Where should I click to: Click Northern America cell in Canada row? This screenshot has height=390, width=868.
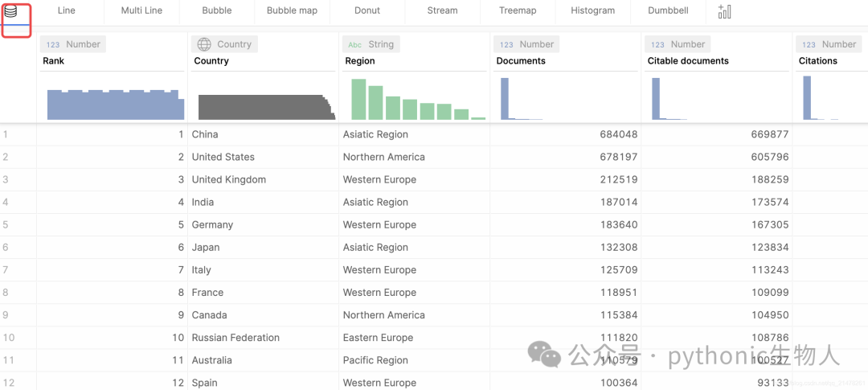tap(414, 315)
